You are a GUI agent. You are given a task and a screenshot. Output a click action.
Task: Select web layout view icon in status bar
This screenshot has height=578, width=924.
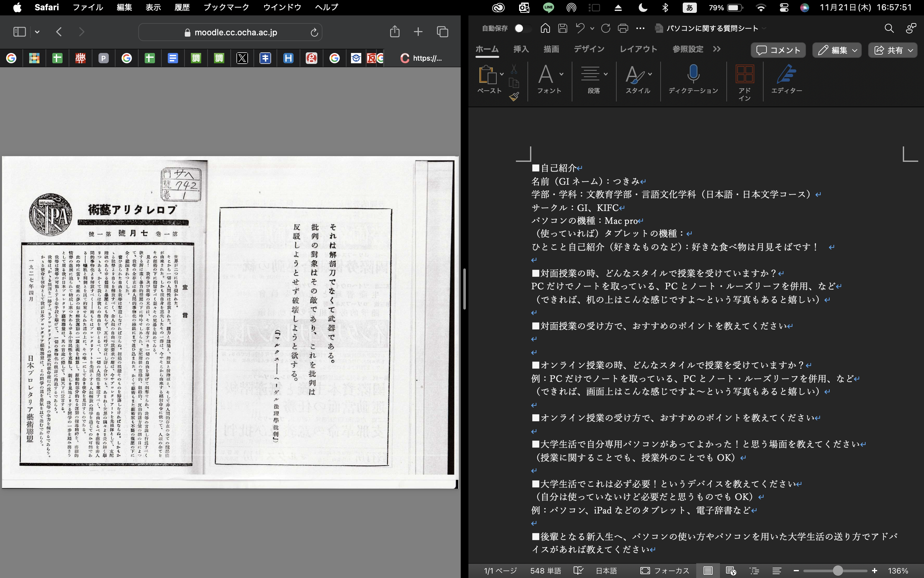click(731, 571)
